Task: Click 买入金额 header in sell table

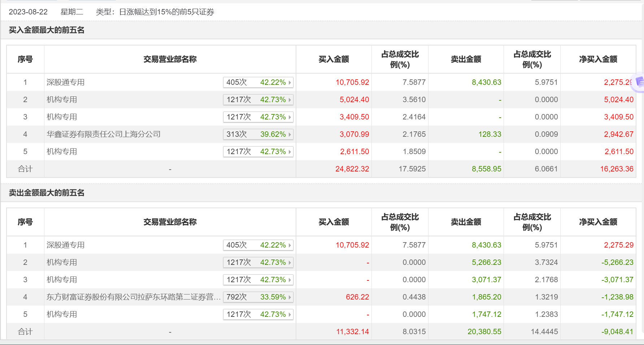Action: point(334,222)
